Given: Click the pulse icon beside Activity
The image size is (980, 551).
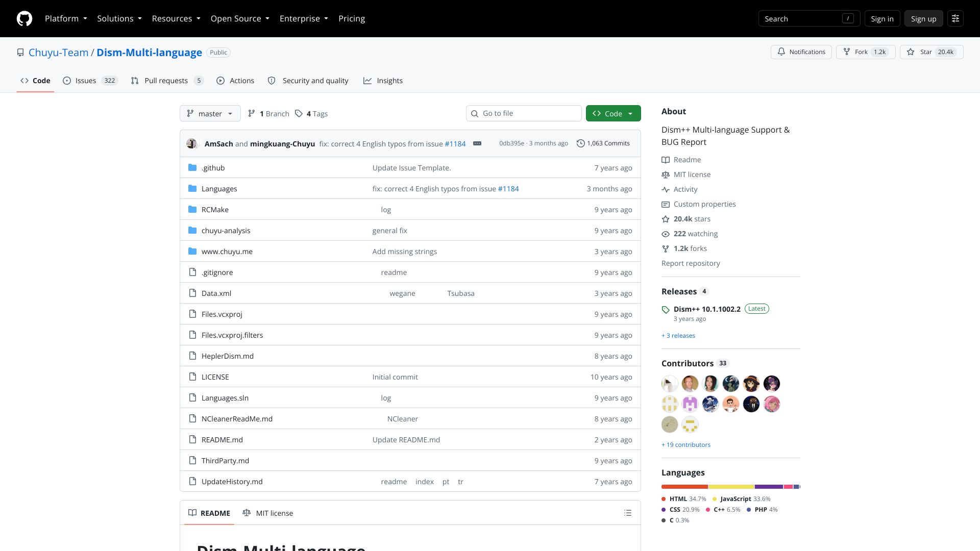Looking at the screenshot, I should (x=666, y=189).
